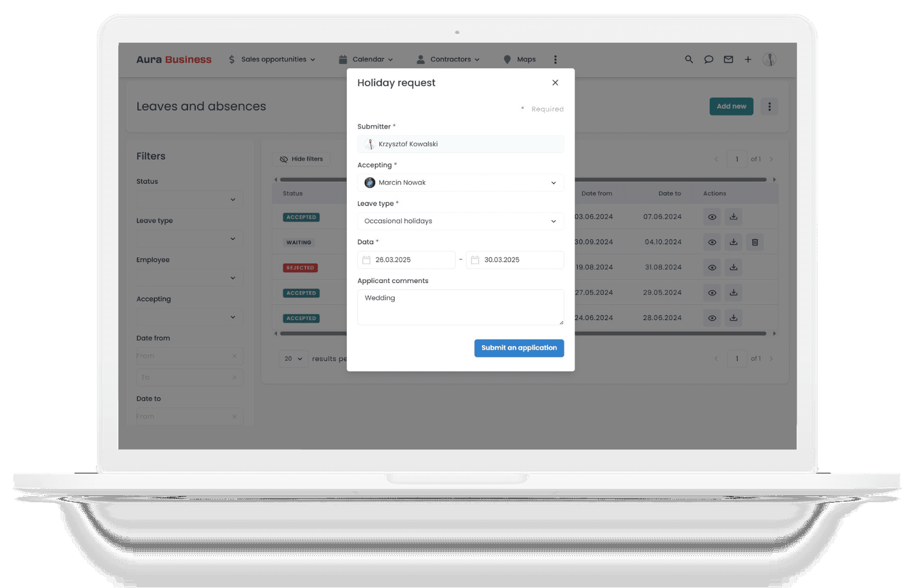This screenshot has height=588, width=915.
Task: Open the search icon in top bar
Action: tap(688, 59)
